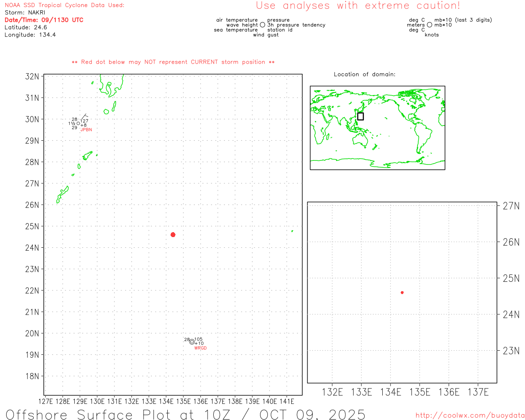Click the '105' pressure value at WRGD
Screen dimensions: 525x420
(x=199, y=340)
